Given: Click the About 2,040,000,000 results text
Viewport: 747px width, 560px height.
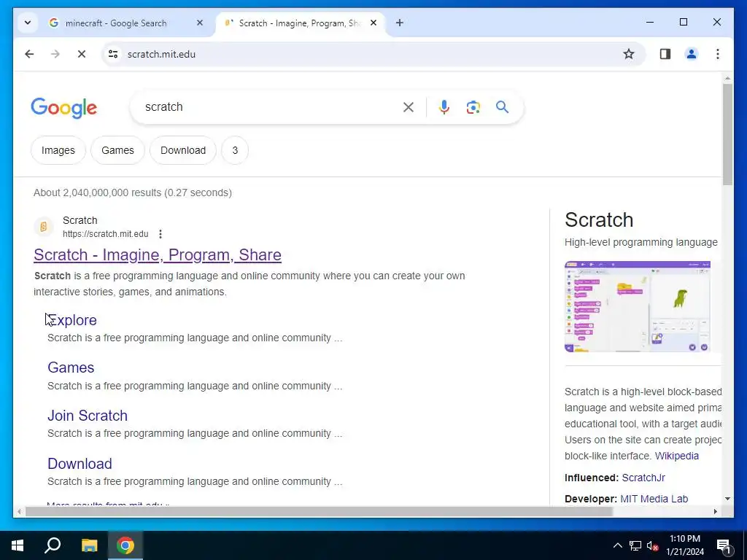Looking at the screenshot, I should (x=133, y=192).
